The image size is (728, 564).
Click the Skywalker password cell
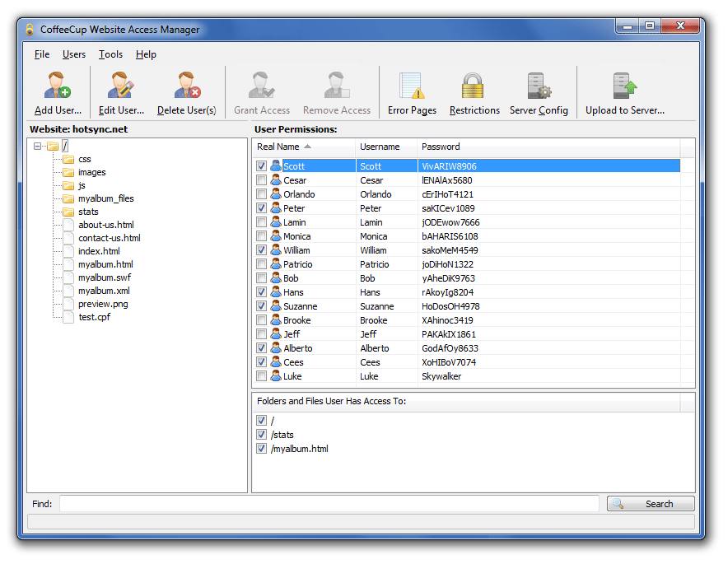point(441,376)
